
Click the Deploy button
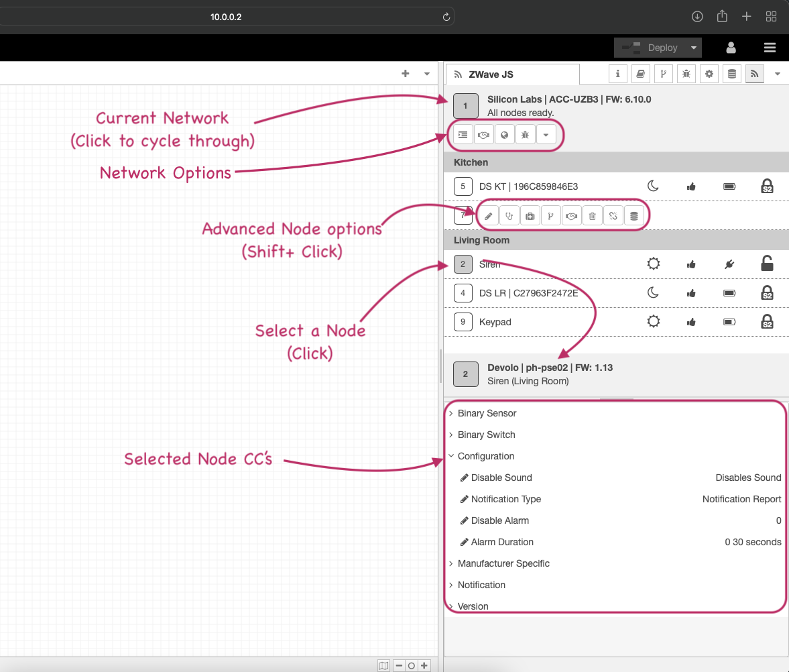pos(650,48)
